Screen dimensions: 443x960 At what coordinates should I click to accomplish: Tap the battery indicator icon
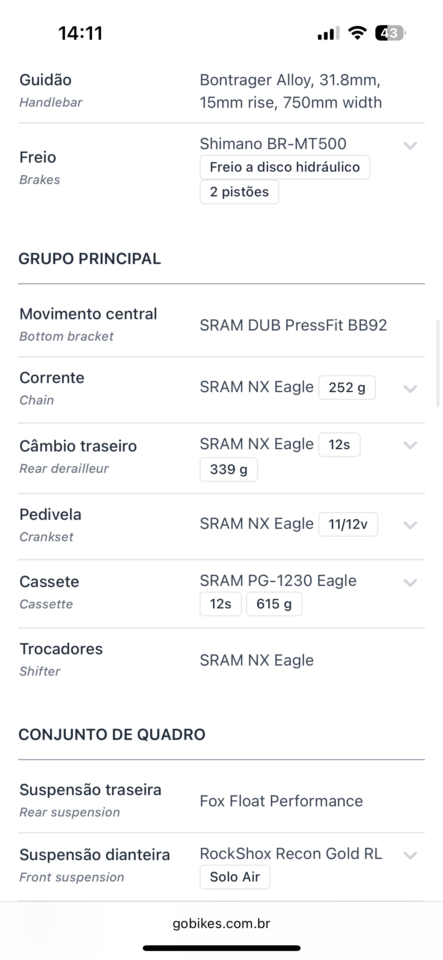click(x=390, y=33)
